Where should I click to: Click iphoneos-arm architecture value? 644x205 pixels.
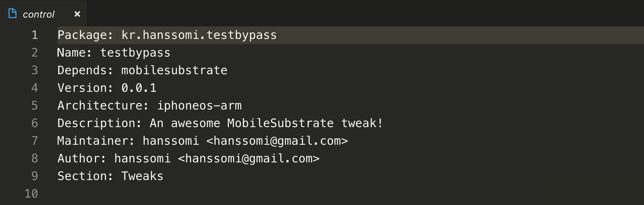click(199, 106)
